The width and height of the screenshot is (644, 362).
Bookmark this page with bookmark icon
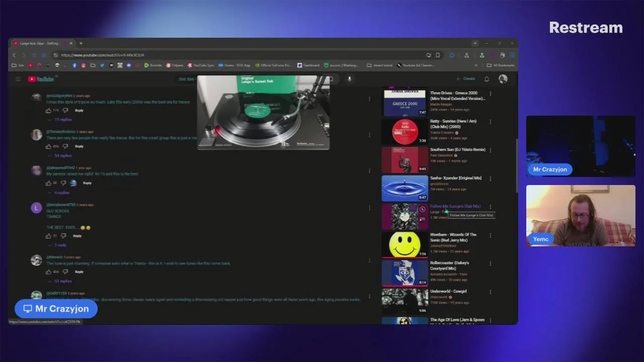438,55
